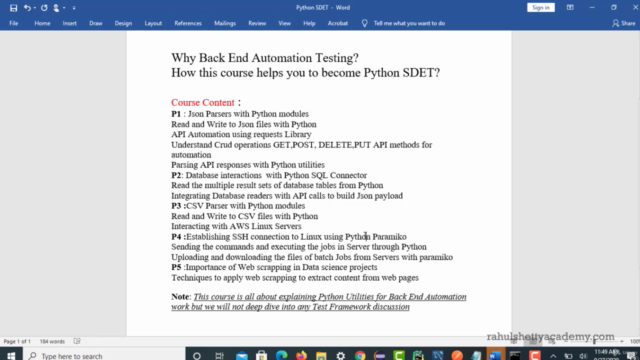Launch Firefox from taskbar

(x=301, y=356)
